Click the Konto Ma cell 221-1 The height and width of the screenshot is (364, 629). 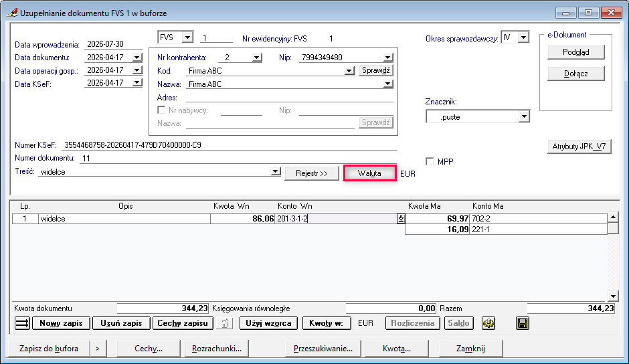(539, 230)
